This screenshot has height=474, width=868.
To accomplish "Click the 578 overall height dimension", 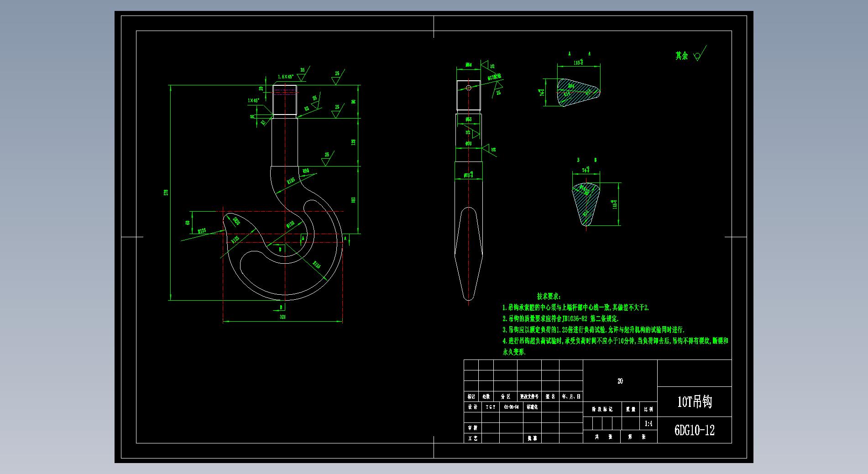I will coord(166,193).
